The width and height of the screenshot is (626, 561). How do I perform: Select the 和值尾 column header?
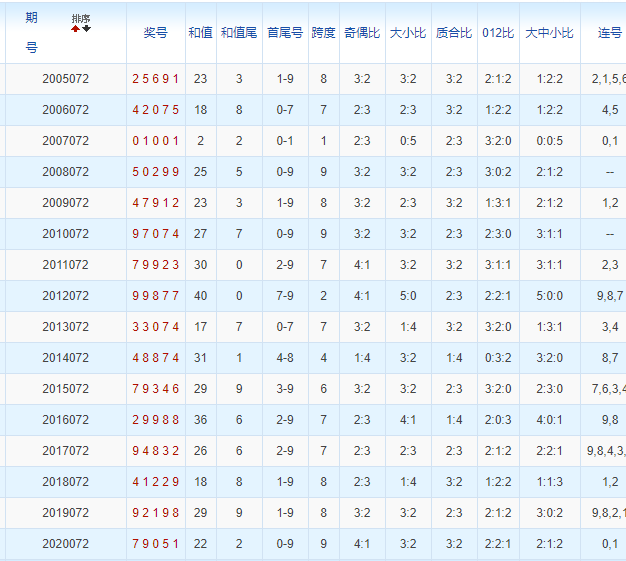pos(239,33)
